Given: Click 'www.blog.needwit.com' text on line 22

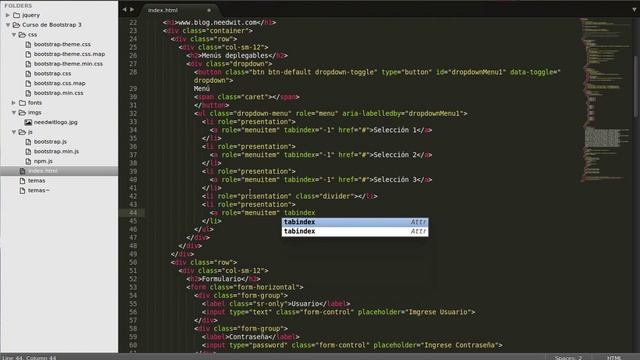Looking at the screenshot, I should coord(218,22).
